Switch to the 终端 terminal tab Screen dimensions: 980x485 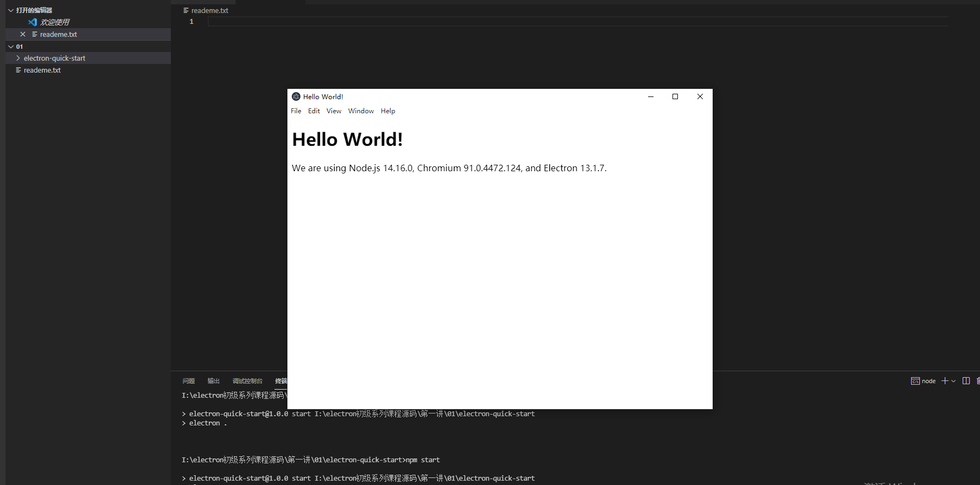pos(281,381)
